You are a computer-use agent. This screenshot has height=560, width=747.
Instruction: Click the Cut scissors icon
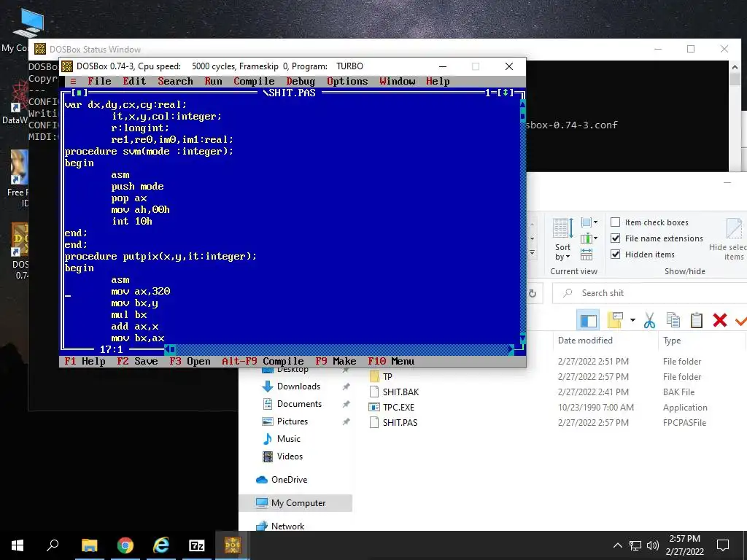pos(649,320)
